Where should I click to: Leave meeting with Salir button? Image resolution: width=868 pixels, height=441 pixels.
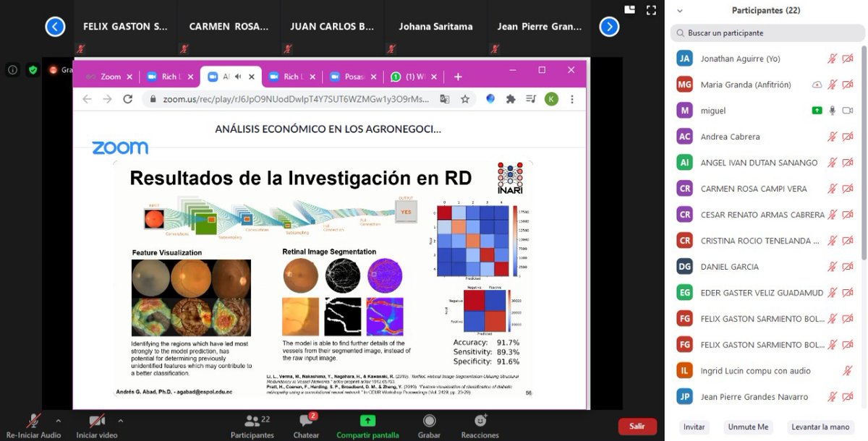[637, 426]
